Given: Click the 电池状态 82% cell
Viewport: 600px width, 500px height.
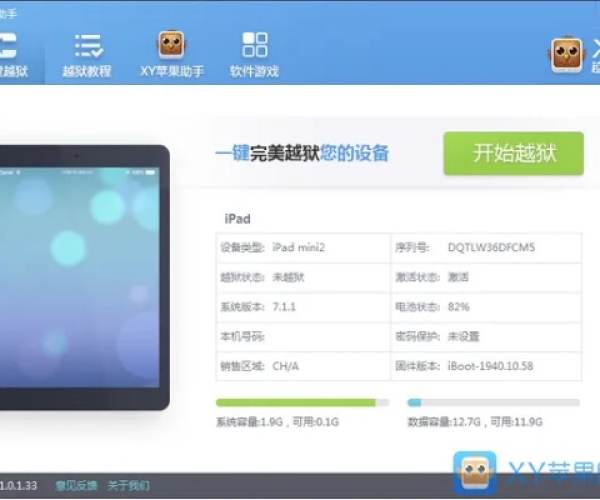Looking at the screenshot, I should tap(486, 307).
